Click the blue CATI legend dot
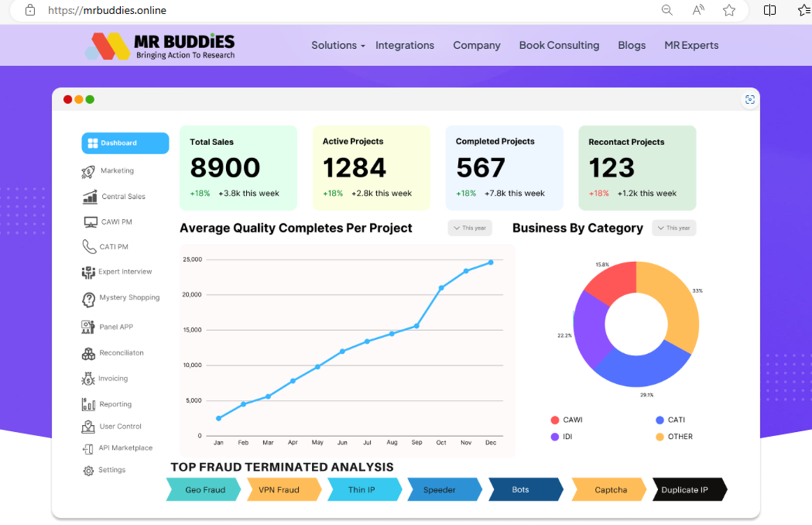The image size is (812, 525). tap(660, 420)
